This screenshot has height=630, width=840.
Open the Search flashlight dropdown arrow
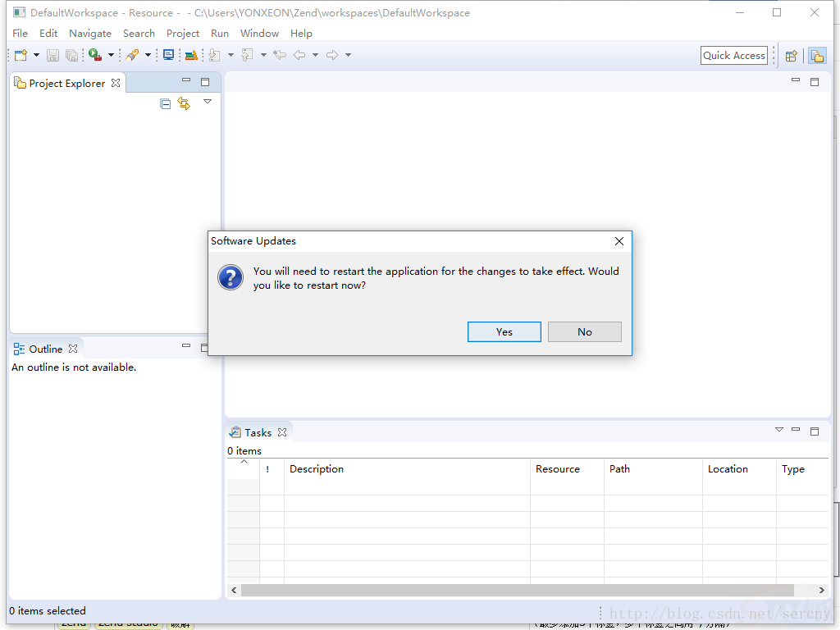148,55
